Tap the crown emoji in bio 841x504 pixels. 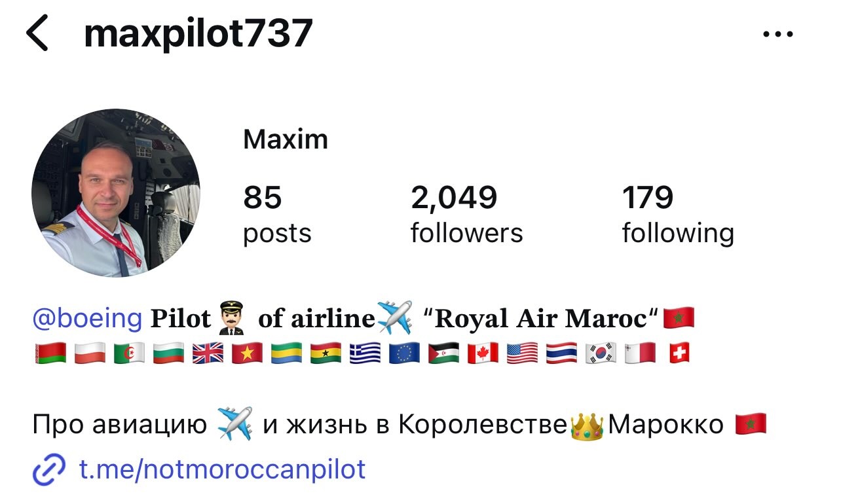[587, 425]
